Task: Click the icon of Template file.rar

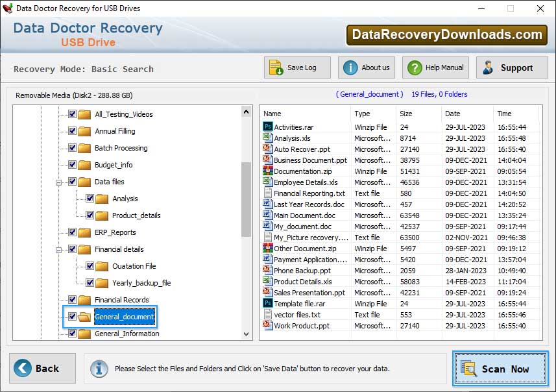Action: point(268,303)
